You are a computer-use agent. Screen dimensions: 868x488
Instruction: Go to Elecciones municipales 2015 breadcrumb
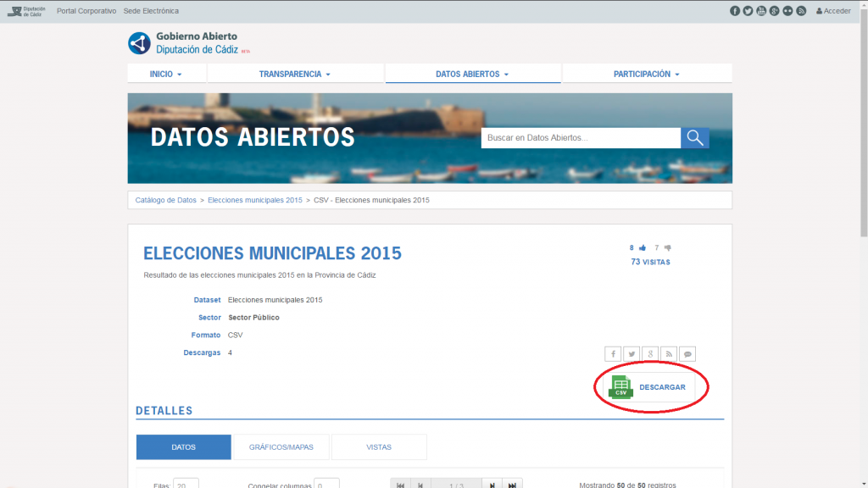click(255, 200)
